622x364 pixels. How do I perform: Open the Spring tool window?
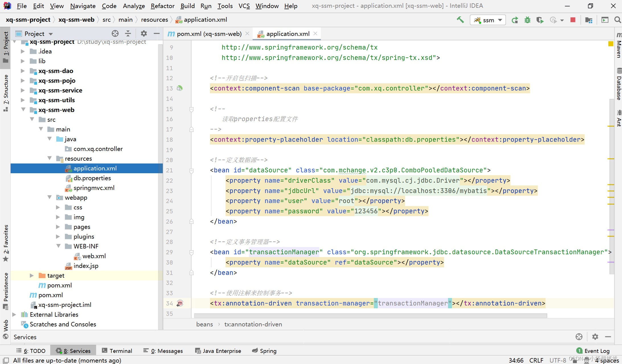coord(264,351)
